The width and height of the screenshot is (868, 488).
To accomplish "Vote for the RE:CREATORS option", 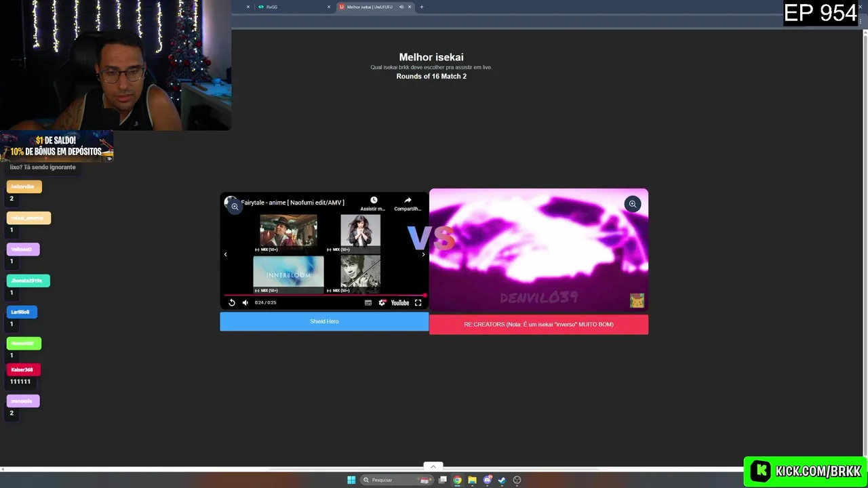I will coord(538,325).
